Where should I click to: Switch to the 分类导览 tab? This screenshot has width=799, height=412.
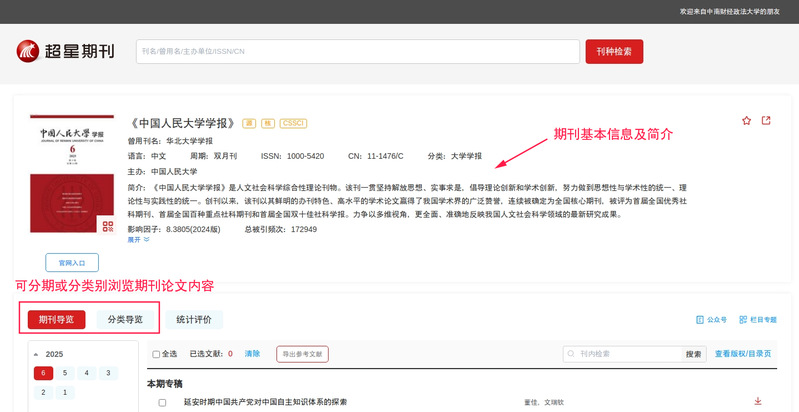[x=125, y=319]
